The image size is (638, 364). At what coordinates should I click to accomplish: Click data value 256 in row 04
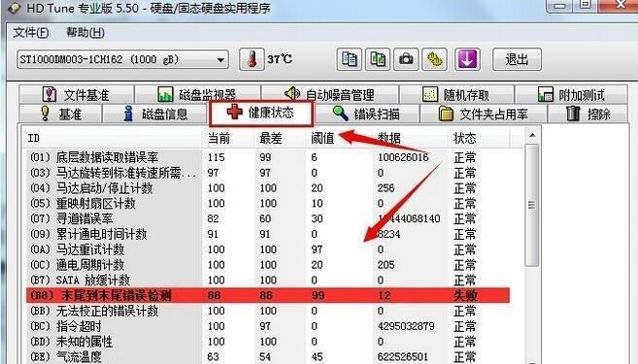coord(386,188)
